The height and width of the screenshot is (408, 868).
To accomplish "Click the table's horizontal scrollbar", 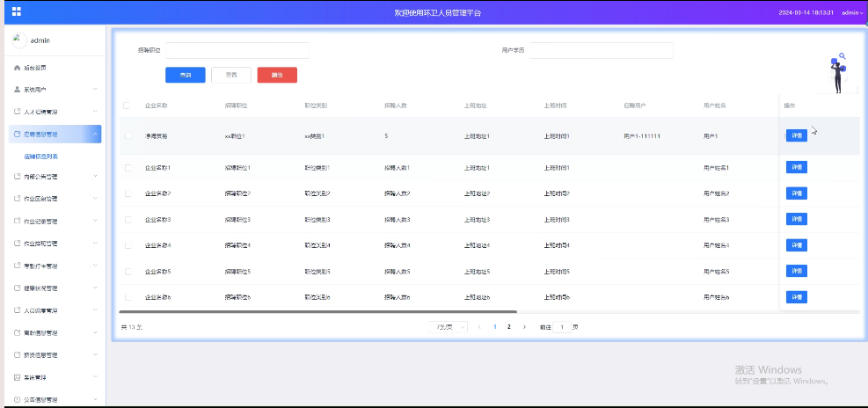I will pyautogui.click(x=317, y=312).
